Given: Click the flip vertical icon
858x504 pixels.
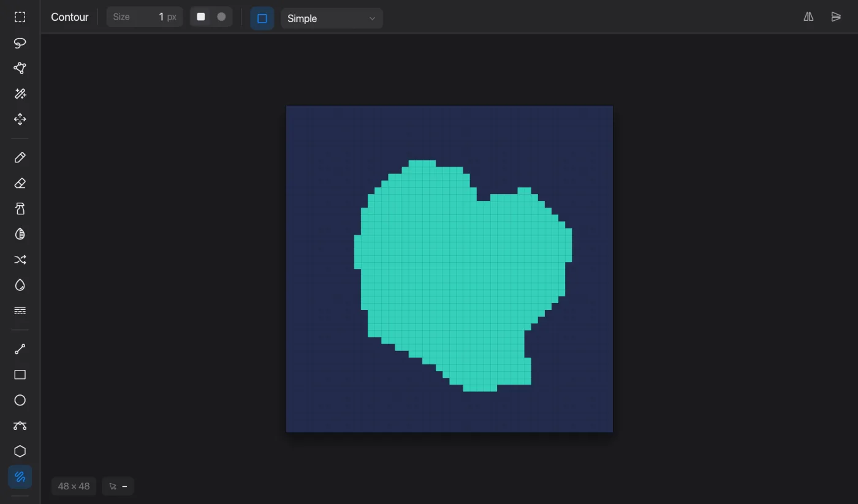Looking at the screenshot, I should point(836,17).
